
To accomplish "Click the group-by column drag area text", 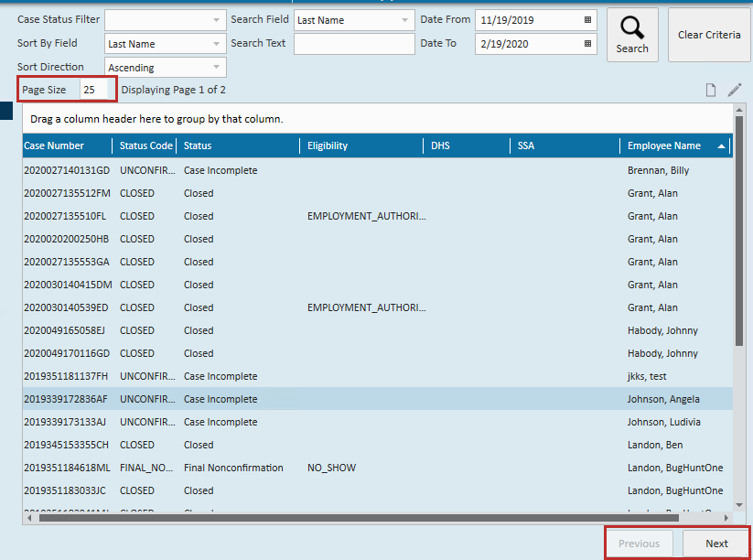I will [x=156, y=119].
